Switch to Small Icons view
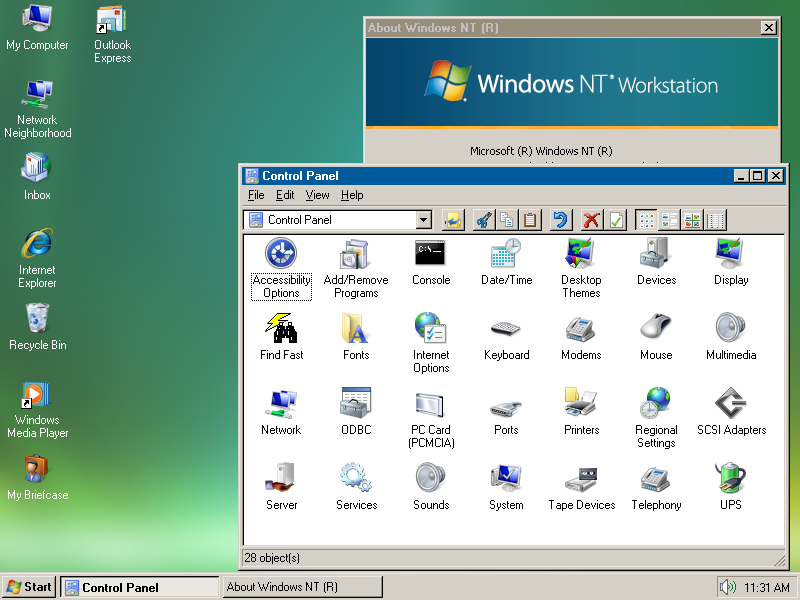Viewport: 800px width, 600px height. tap(669, 220)
